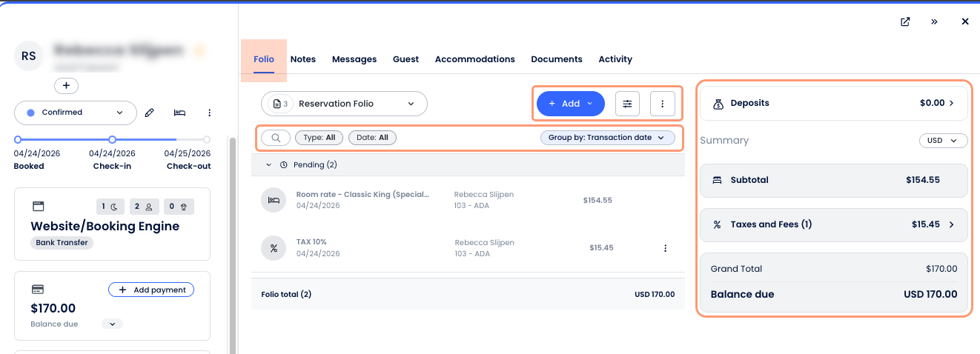Click the Check-in timeline marker
The width and height of the screenshot is (980, 354).
click(x=112, y=139)
